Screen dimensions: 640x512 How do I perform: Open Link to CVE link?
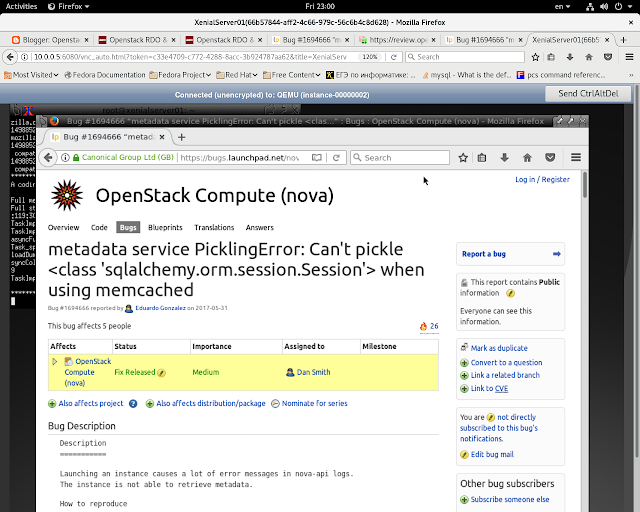click(x=489, y=388)
